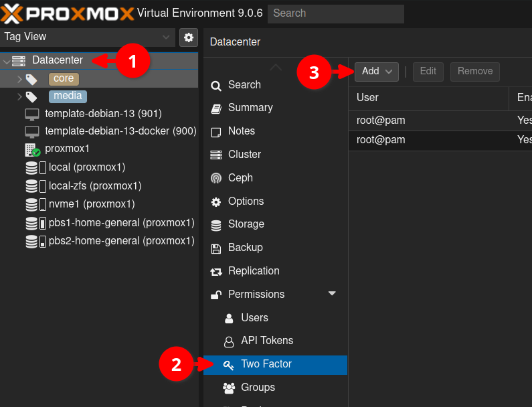The height and width of the screenshot is (407, 532).
Task: Collapse the Permissions submenu arrow
Action: click(x=332, y=293)
